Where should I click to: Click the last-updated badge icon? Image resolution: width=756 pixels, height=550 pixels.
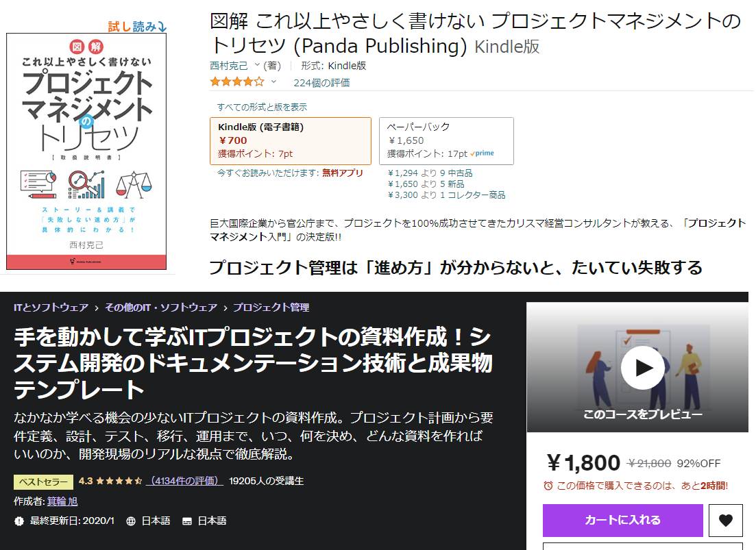point(19,521)
